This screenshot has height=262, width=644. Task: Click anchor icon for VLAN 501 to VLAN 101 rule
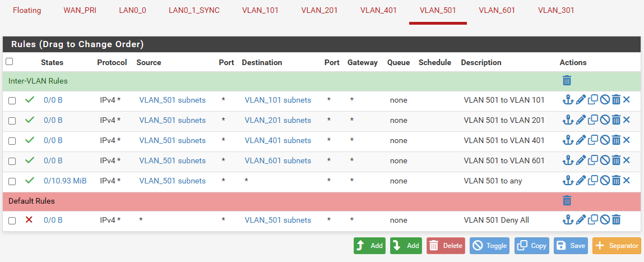[x=568, y=100]
